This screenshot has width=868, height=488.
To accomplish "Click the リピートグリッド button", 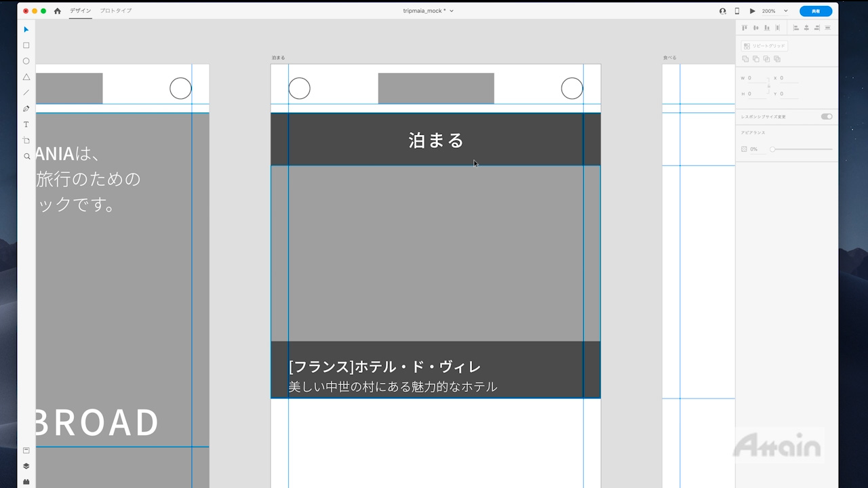I will click(764, 46).
